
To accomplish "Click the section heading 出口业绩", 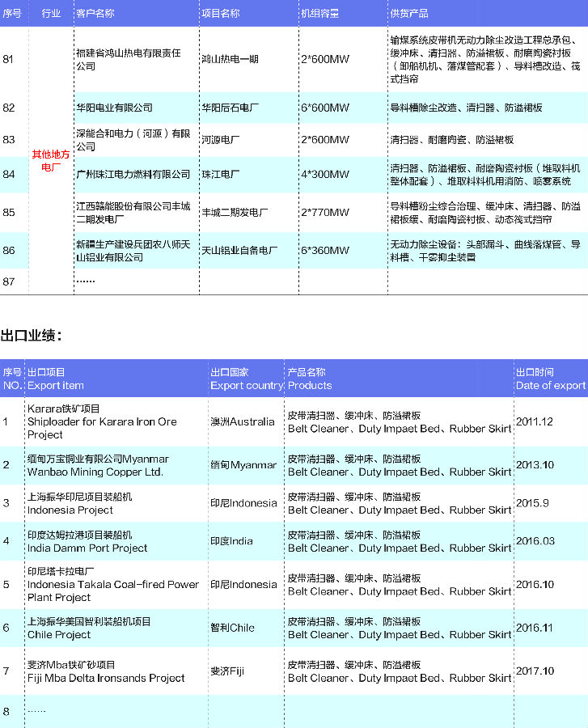I will (31, 335).
